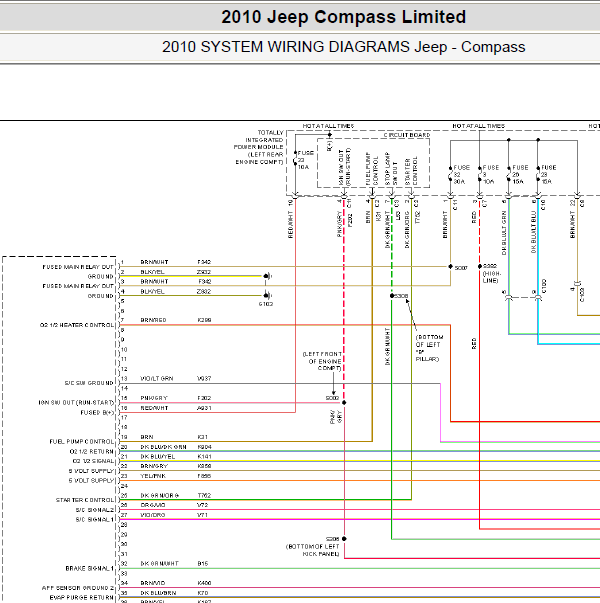
Task: Click the "2010 SYSTEM WIRING DIAGRAMS Jeep - Compass" subtitle
Action: [x=343, y=47]
